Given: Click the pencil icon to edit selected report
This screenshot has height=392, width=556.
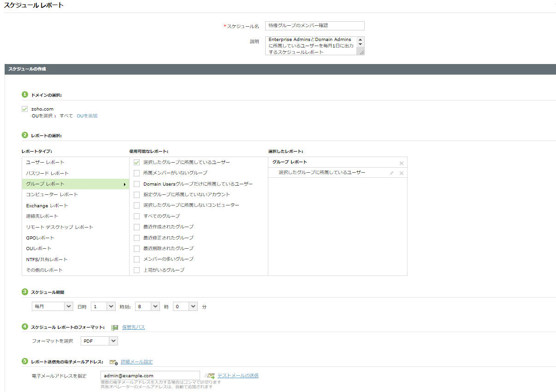Looking at the screenshot, I should 391,173.
